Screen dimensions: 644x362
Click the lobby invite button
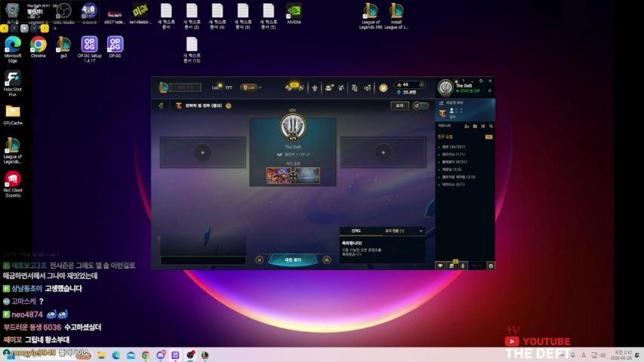(x=399, y=106)
